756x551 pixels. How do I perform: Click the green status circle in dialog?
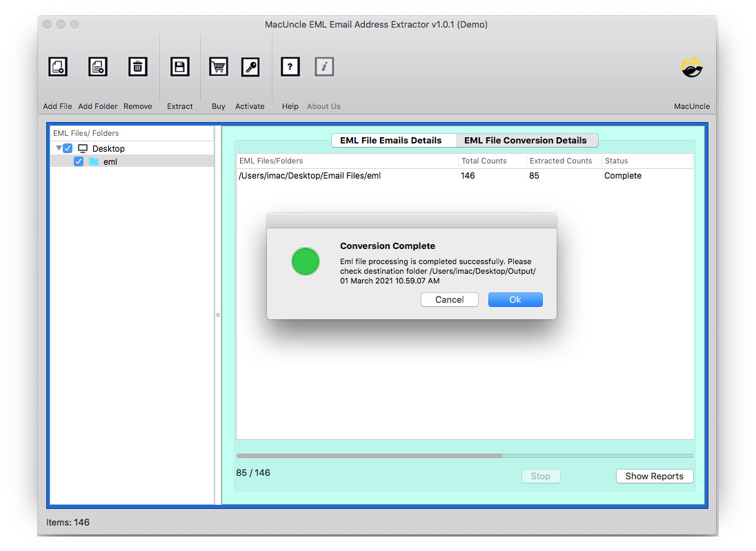tap(306, 261)
